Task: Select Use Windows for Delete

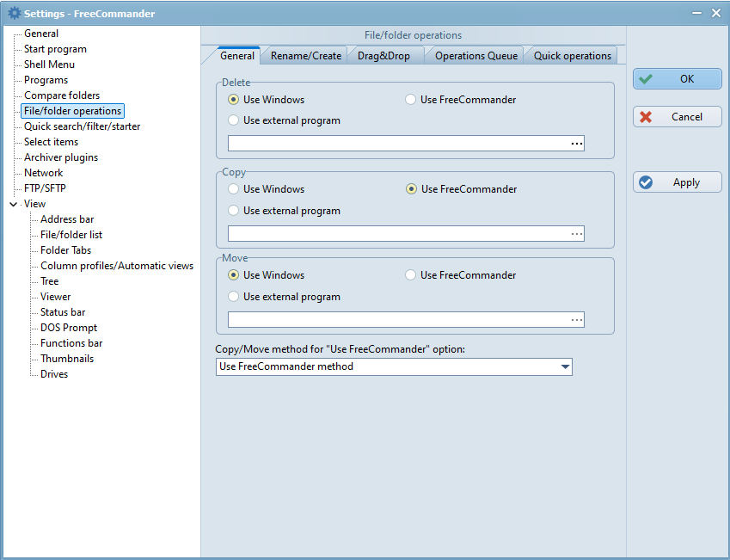Action: click(267, 100)
